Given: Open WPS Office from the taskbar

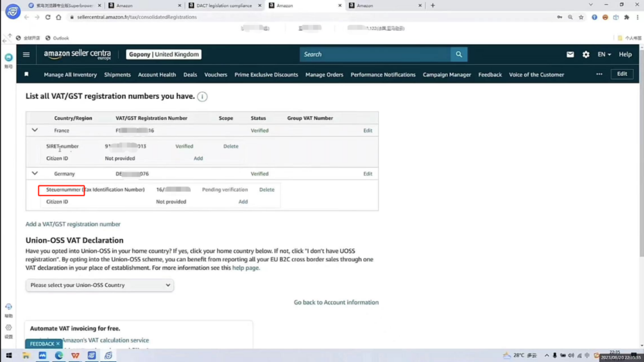Looking at the screenshot, I should (75, 355).
